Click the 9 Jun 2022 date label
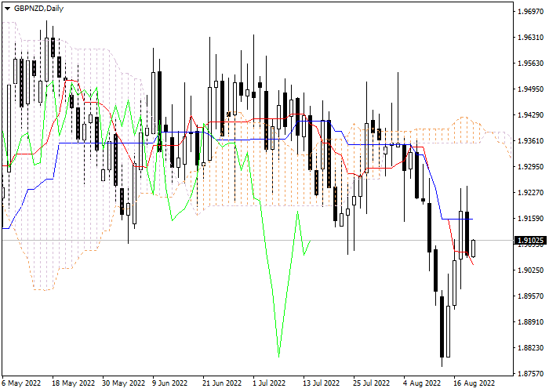 pyautogui.click(x=170, y=383)
